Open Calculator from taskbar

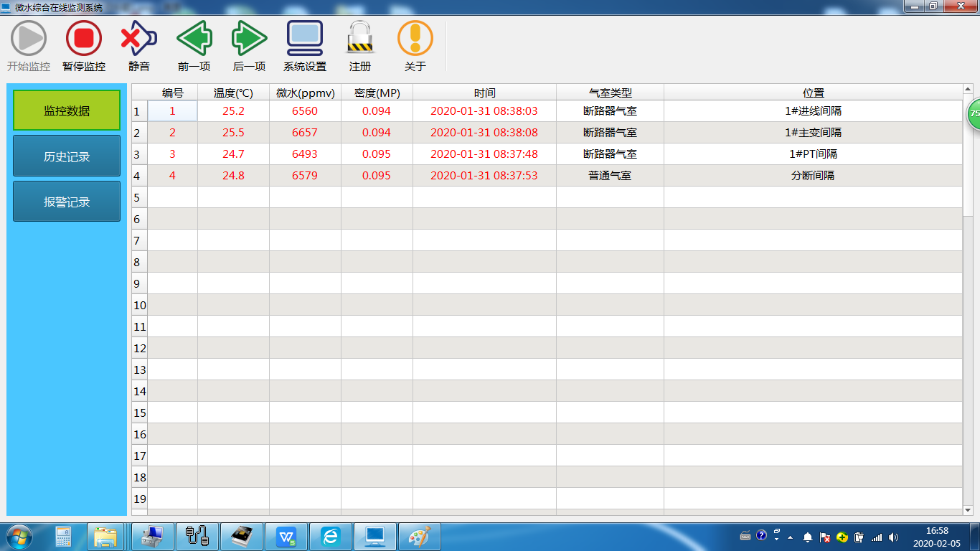click(x=63, y=537)
